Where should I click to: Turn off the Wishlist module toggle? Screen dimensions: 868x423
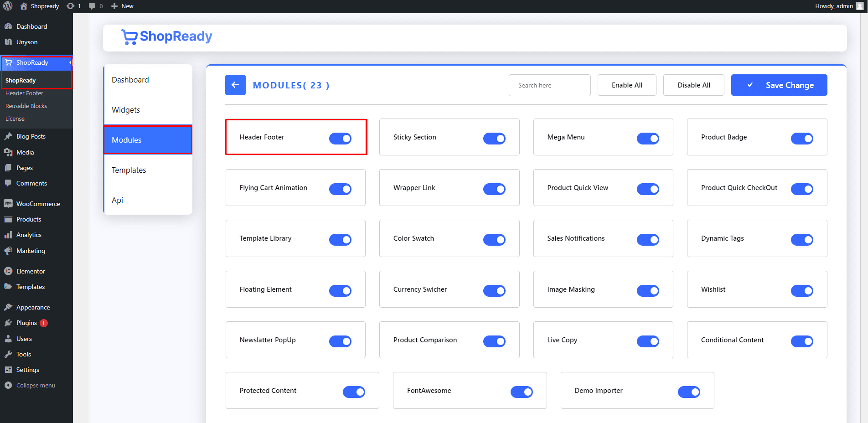tap(802, 290)
